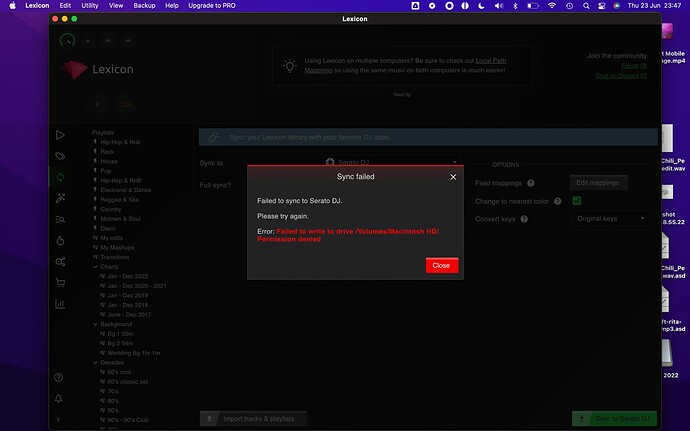Click the CUE button

coord(126,104)
